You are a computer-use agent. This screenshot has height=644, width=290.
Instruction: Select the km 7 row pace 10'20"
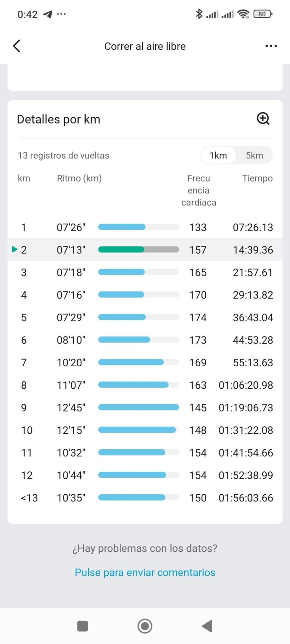click(71, 363)
